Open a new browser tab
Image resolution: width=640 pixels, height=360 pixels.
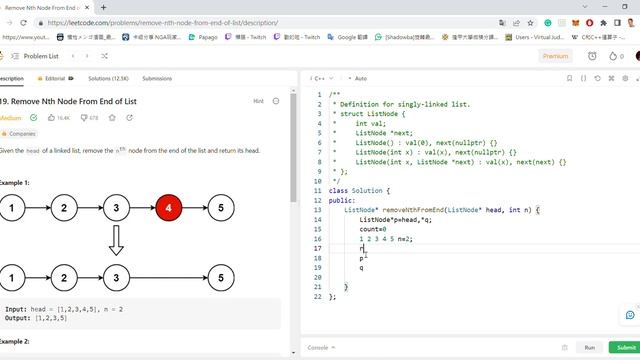[x=104, y=7]
